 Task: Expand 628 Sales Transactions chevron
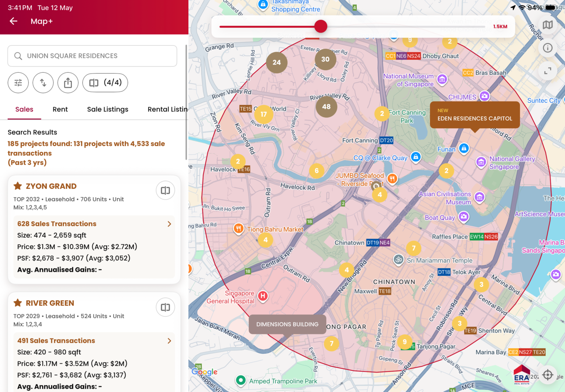point(169,224)
